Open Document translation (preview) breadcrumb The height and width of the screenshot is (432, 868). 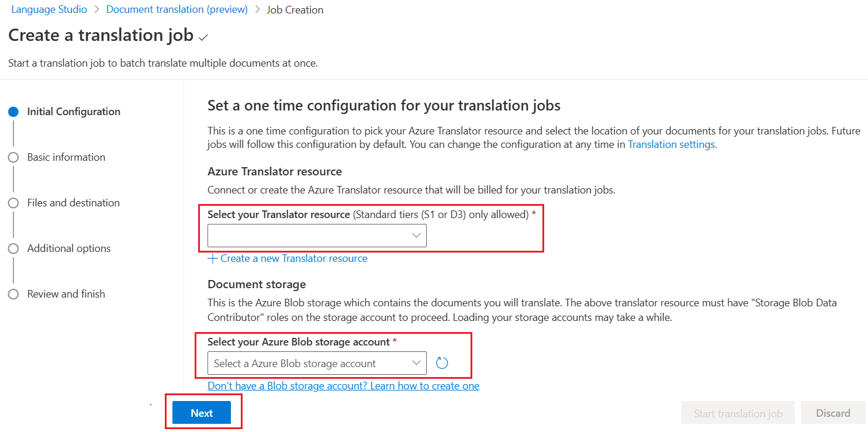177,9
